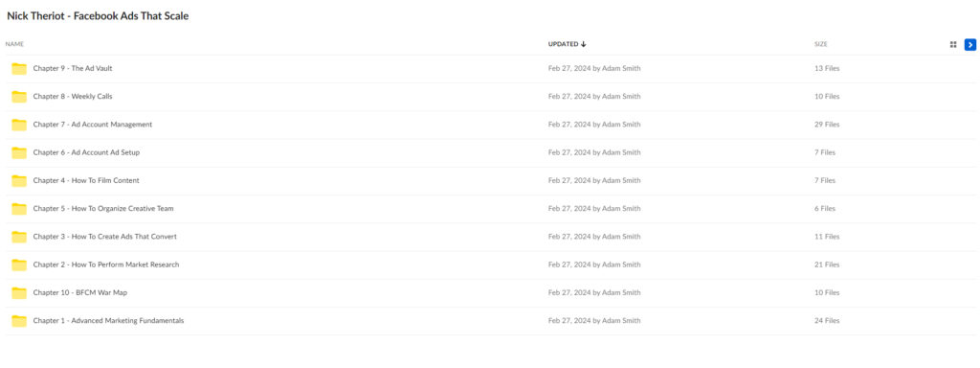The width and height of the screenshot is (980, 368).
Task: Sort files by the Name column header
Action: point(14,44)
